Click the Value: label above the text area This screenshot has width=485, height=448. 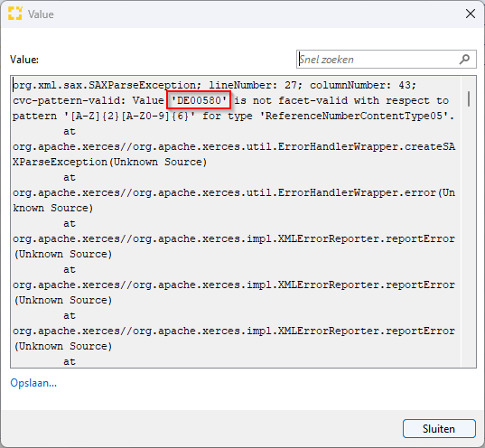[24, 59]
